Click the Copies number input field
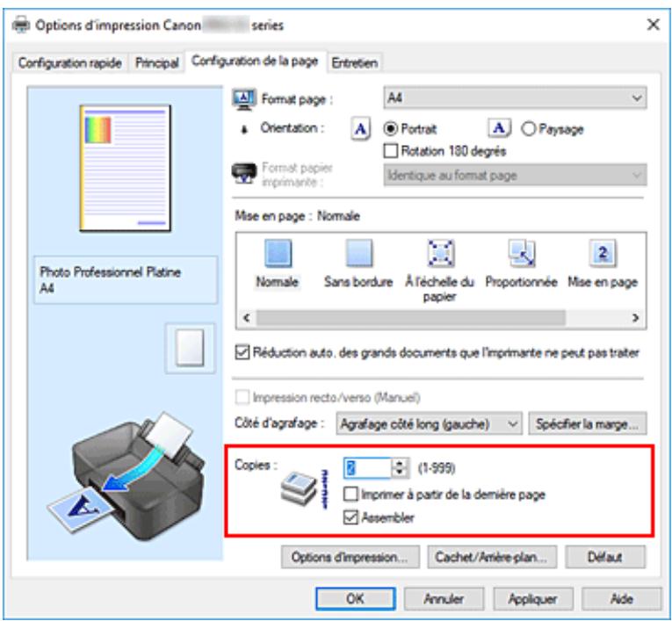This screenshot has height=621, width=672. click(368, 467)
